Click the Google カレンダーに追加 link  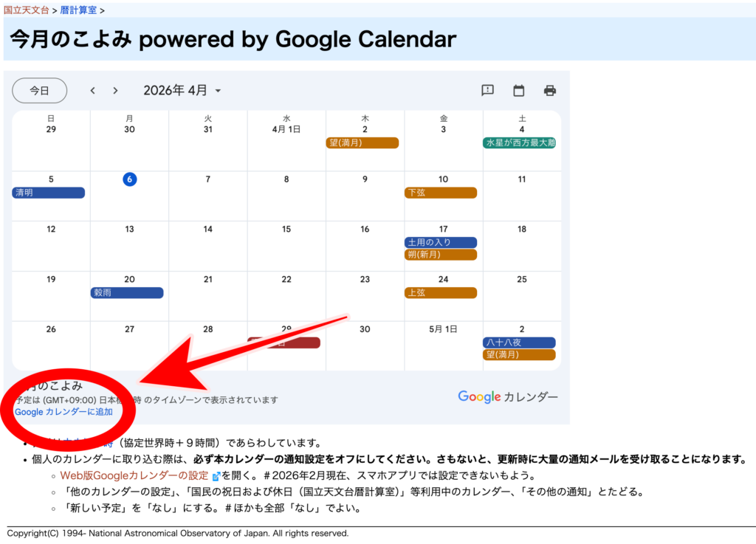[64, 412]
